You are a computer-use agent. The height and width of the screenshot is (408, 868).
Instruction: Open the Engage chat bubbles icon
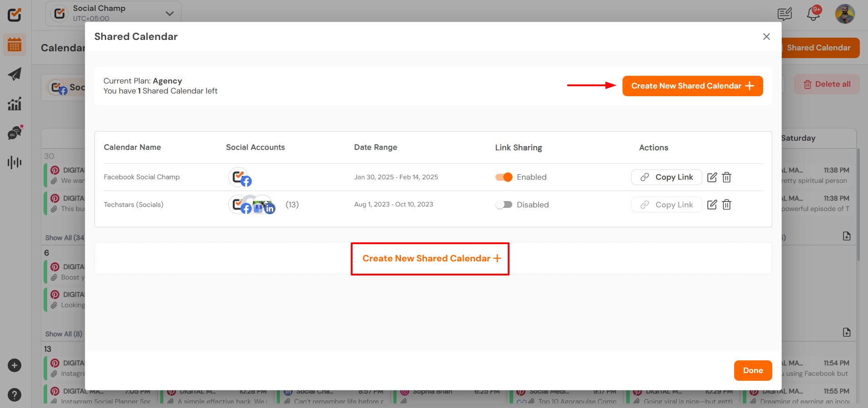point(15,133)
